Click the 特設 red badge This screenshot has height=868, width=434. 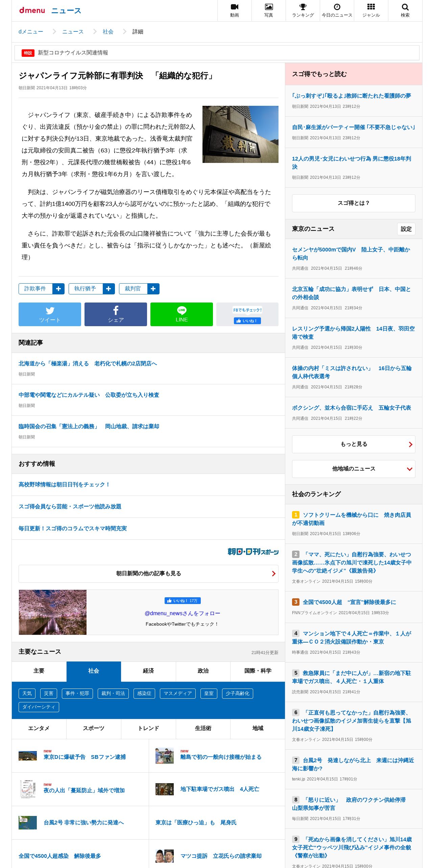[x=28, y=53]
